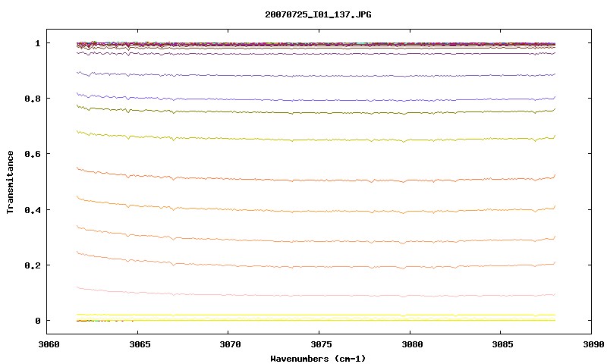Click the x-axis tick label 3090
The height and width of the screenshot is (364, 607).
click(593, 344)
